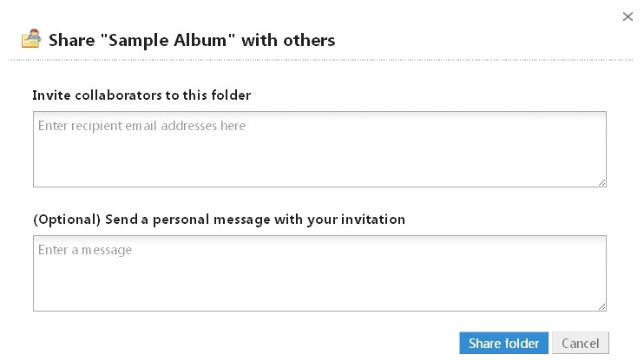The height and width of the screenshot is (361, 644).
Task: Click the word '(Optional)' in the message label
Action: coord(67,220)
